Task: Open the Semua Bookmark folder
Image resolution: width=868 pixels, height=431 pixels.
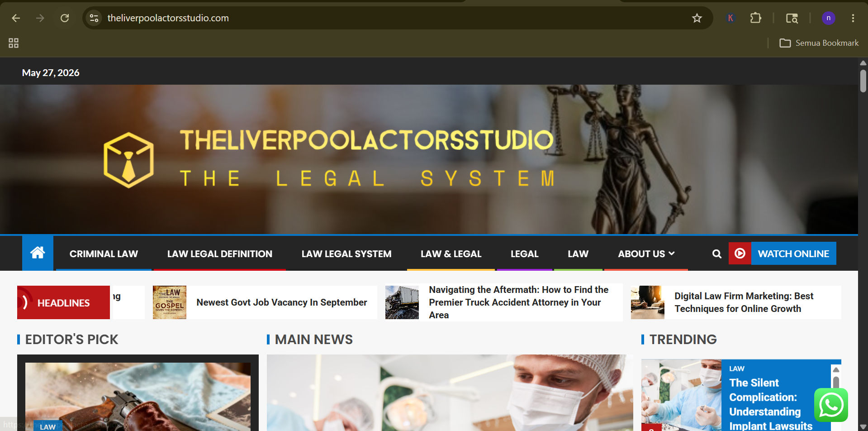Action: coord(819,43)
